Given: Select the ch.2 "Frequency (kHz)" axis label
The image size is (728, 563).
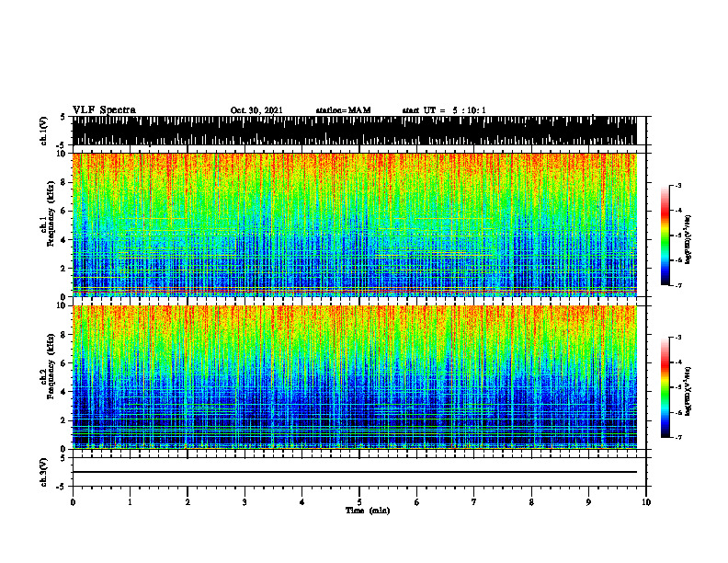Looking at the screenshot, I should [x=51, y=366].
